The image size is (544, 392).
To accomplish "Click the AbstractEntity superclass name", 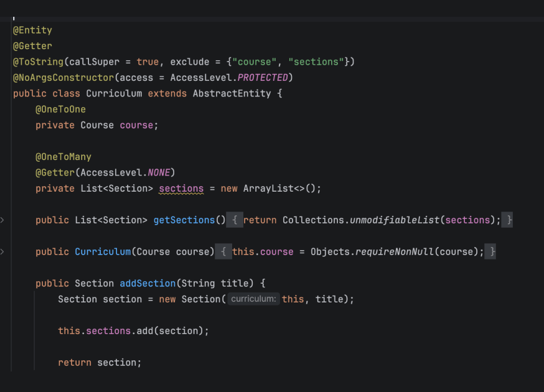I will 232,93.
